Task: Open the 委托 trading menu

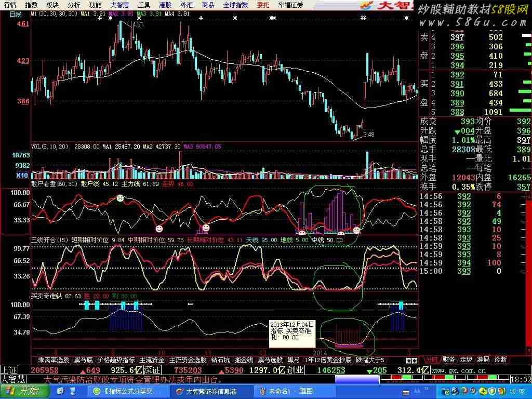Action: (x=263, y=5)
